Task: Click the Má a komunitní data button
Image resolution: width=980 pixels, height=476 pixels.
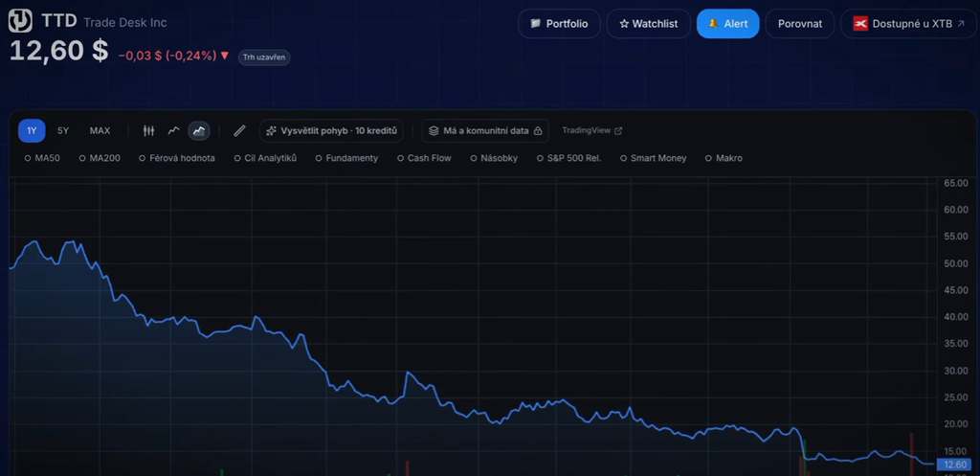Action: pos(485,130)
